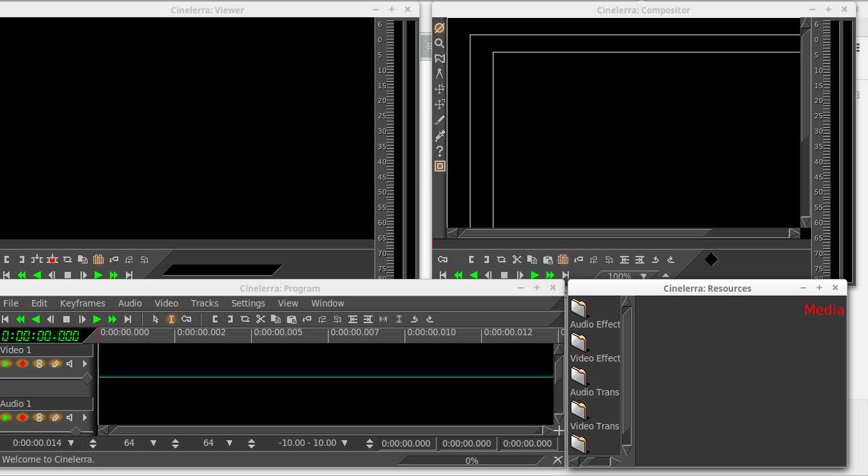The height and width of the screenshot is (476, 868).
Task: Select the Adjust projector tool in Compositor
Action: pyautogui.click(x=439, y=104)
